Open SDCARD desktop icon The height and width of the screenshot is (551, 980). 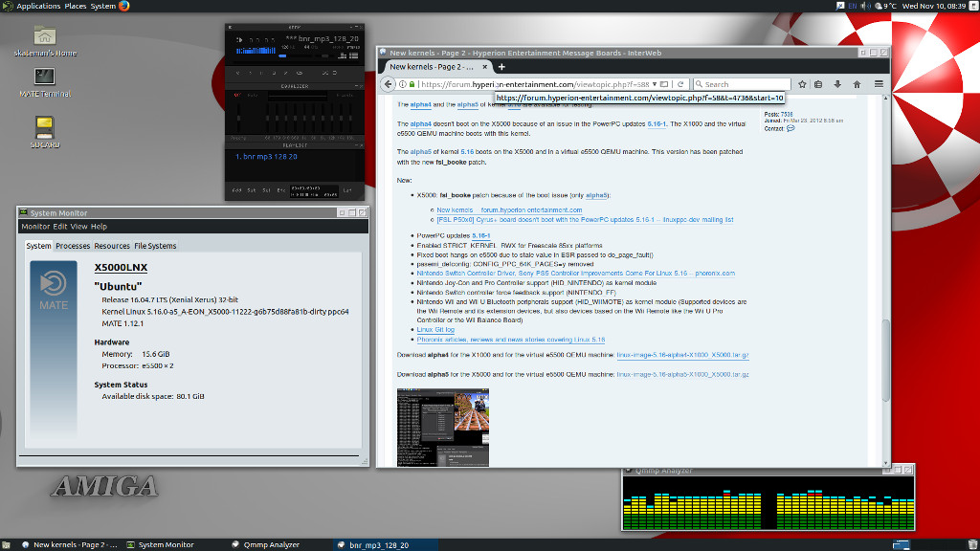point(44,132)
